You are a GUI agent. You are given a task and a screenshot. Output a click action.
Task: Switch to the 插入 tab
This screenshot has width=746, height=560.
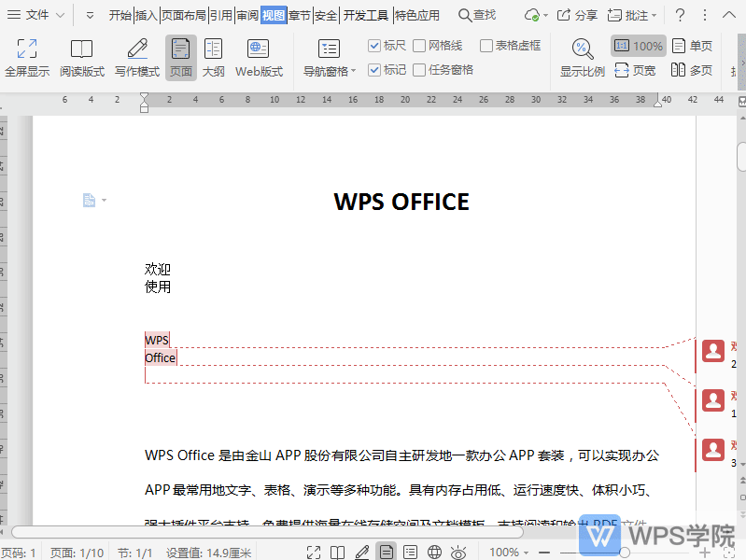click(x=146, y=15)
